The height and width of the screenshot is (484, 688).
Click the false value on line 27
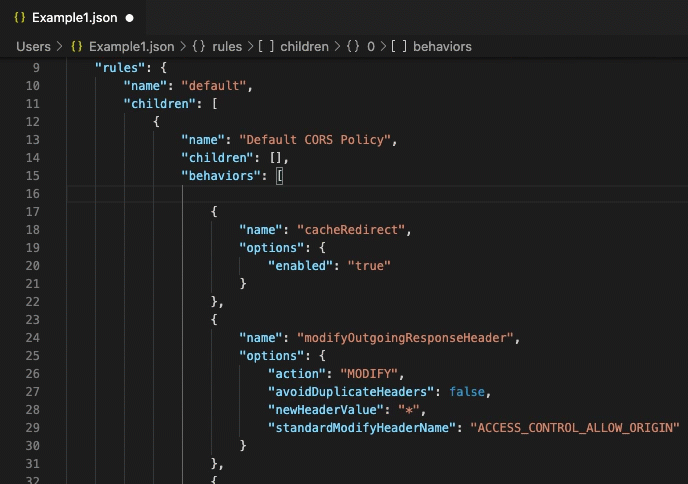pyautogui.click(x=467, y=392)
